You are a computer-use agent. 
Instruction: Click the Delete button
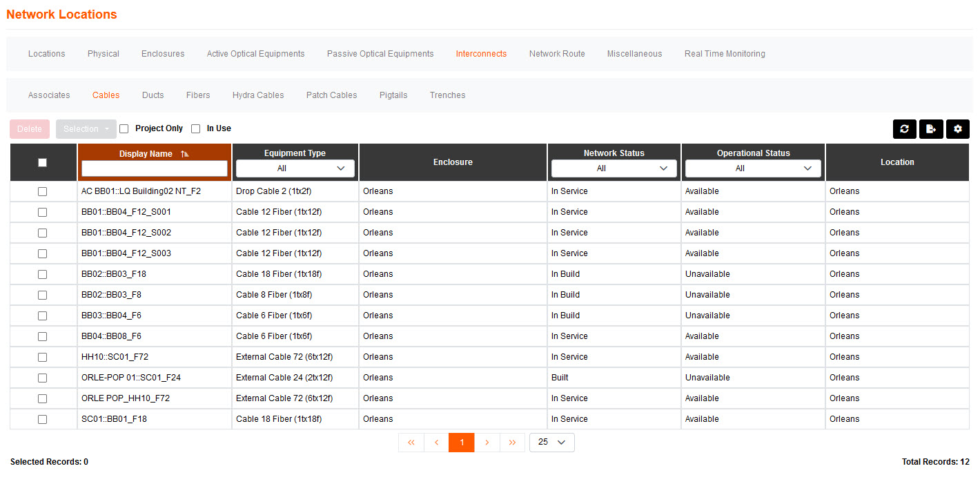pyautogui.click(x=30, y=129)
